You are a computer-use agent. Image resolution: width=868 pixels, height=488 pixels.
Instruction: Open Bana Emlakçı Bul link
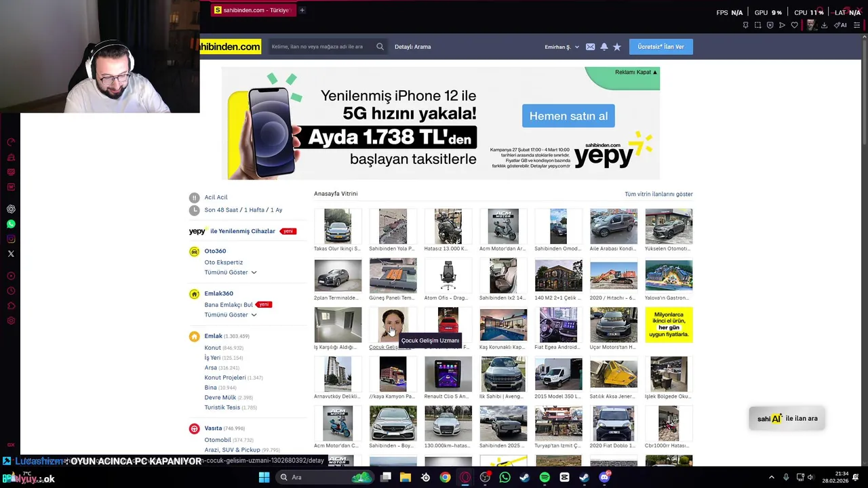pyautogui.click(x=229, y=305)
